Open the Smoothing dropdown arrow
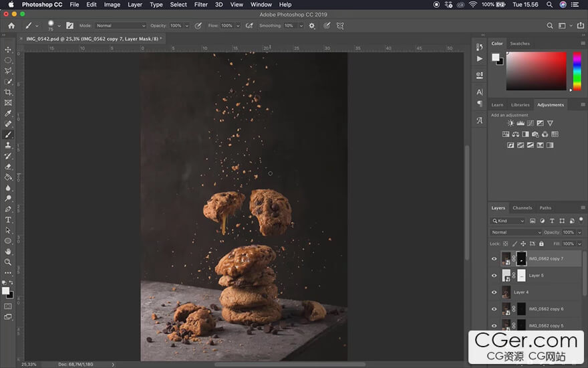The image size is (588, 368). pyautogui.click(x=301, y=25)
